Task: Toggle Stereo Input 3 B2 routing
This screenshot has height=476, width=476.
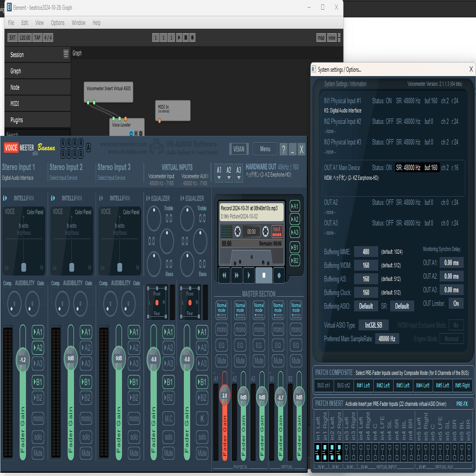Action: coord(134,398)
